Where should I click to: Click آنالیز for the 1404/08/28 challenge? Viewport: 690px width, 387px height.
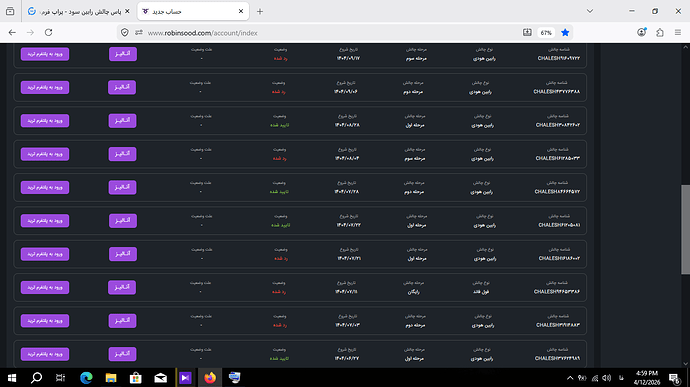click(x=122, y=121)
